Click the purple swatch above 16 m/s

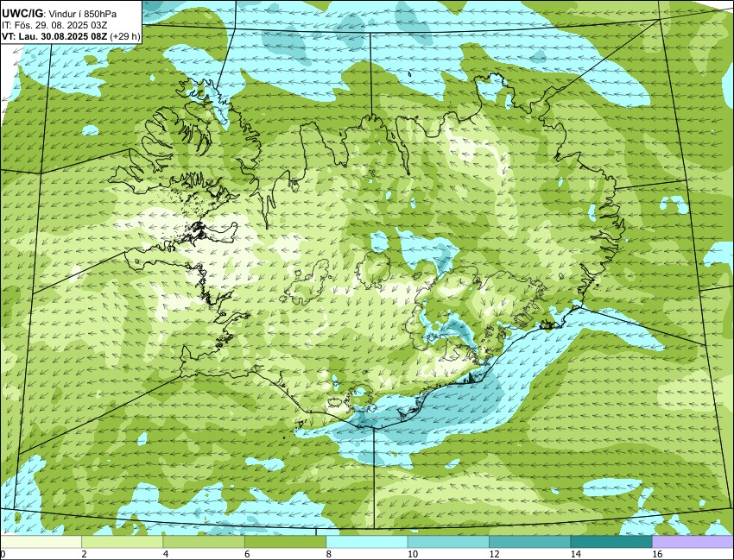(693, 542)
